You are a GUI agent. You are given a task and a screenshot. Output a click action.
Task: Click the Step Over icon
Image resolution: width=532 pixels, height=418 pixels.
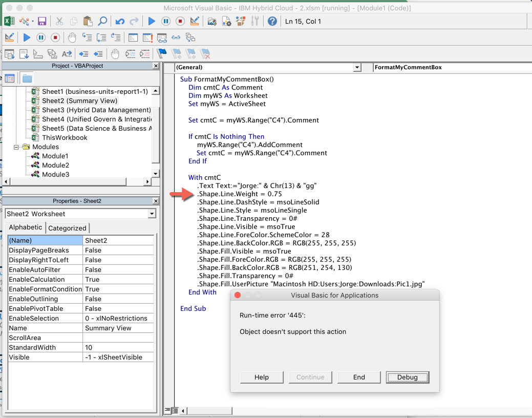(x=101, y=37)
